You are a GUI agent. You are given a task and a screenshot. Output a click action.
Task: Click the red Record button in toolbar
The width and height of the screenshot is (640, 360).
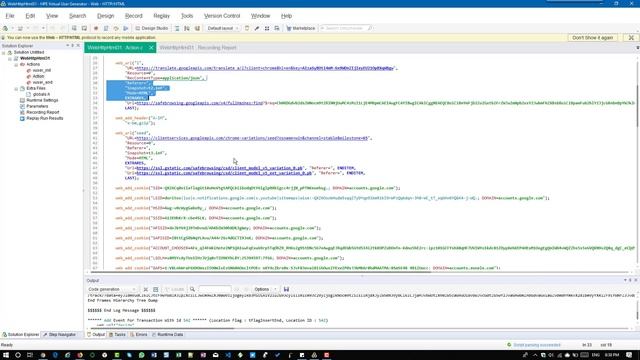(x=96, y=29)
